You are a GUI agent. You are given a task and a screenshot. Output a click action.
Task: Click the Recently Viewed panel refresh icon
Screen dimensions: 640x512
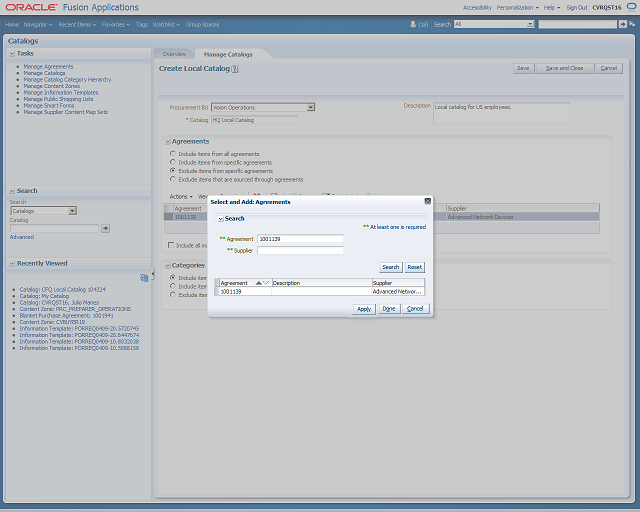click(144, 278)
